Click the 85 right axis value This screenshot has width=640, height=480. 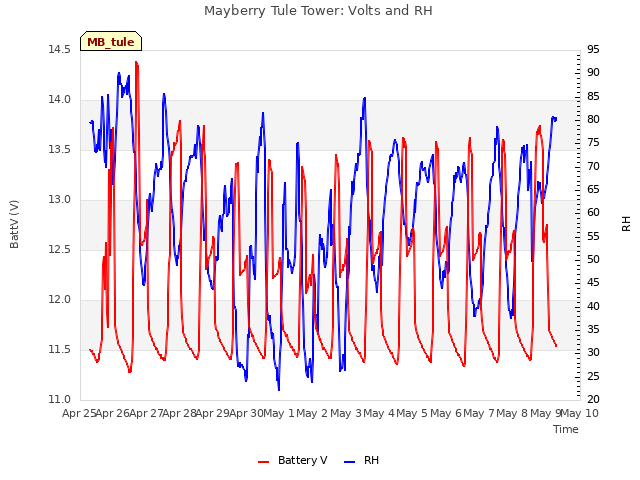coord(593,96)
